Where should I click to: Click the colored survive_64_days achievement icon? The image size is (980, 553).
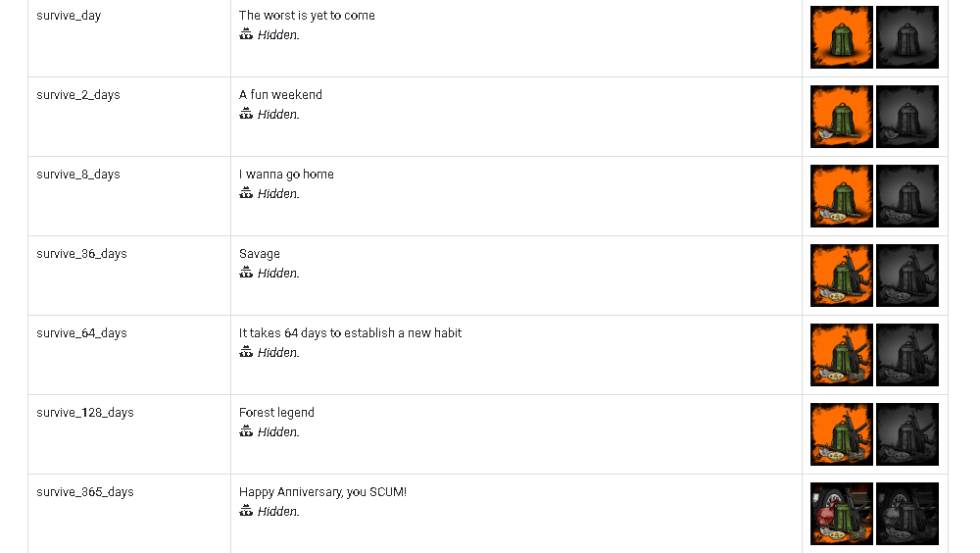click(x=841, y=355)
